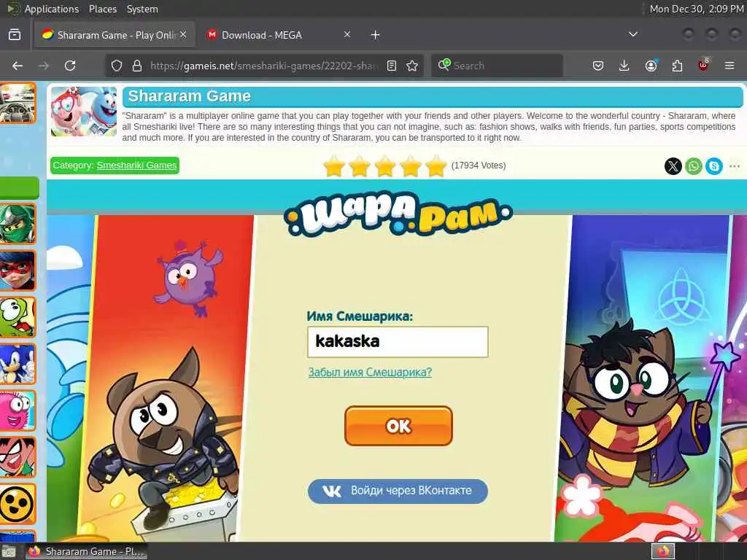
Task: Open the Firefox View icon left of tabs
Action: [15, 35]
